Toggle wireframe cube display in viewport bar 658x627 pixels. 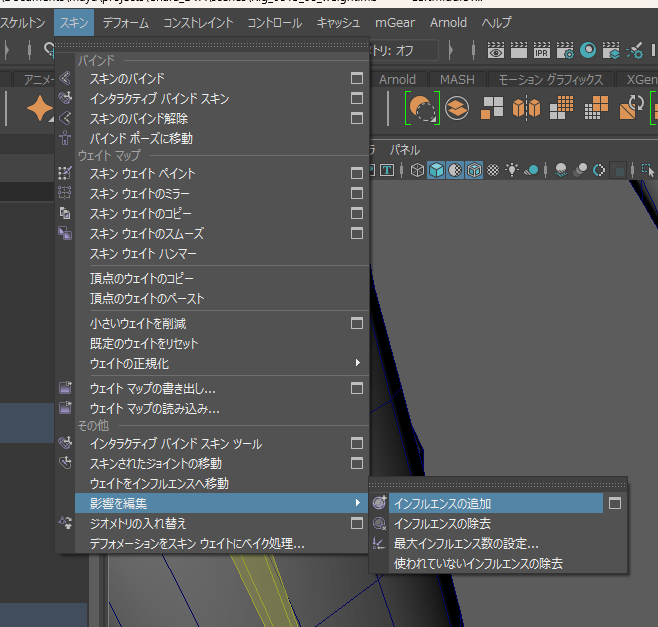[417, 171]
